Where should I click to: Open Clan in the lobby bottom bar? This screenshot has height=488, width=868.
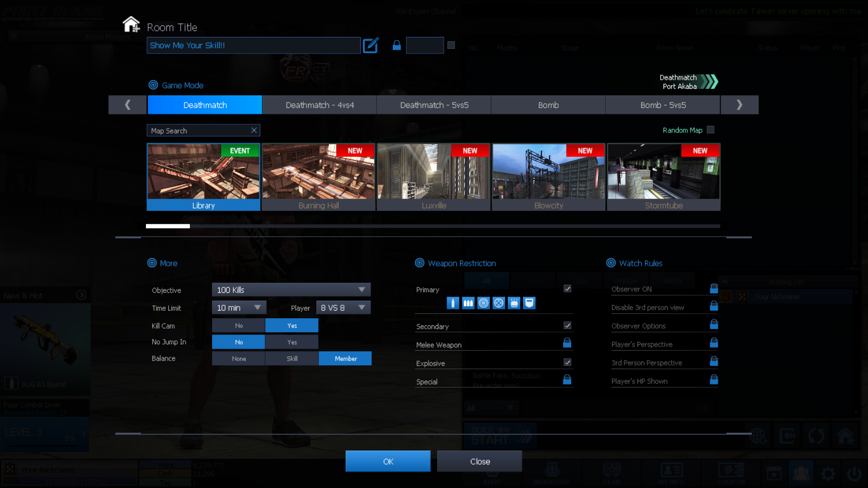[611, 473]
